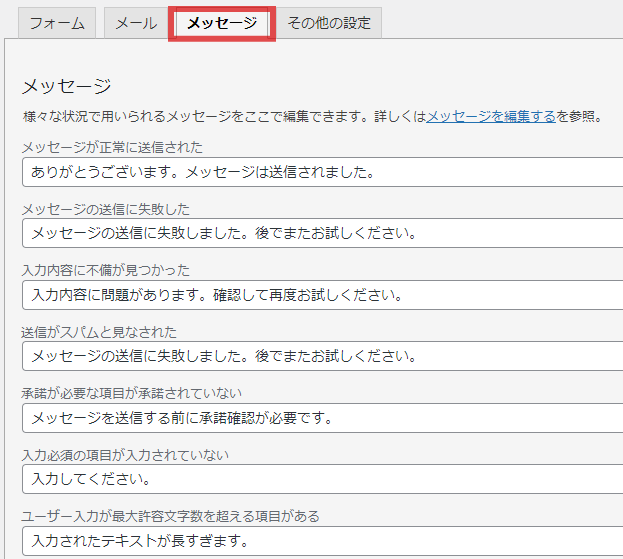This screenshot has height=559, width=623.
Task: Click the 'メッセージを送信する前に承諾確認が必要です。' field
Action: 322,418
